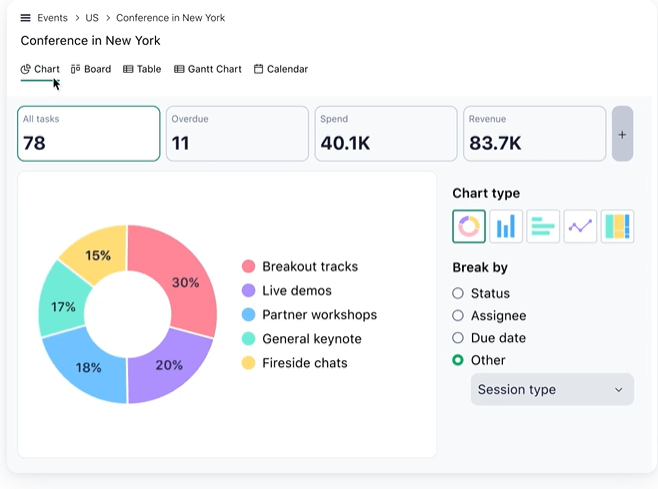Click the Gantt Chart tab icon
The width and height of the screenshot is (658, 489).
coord(179,69)
